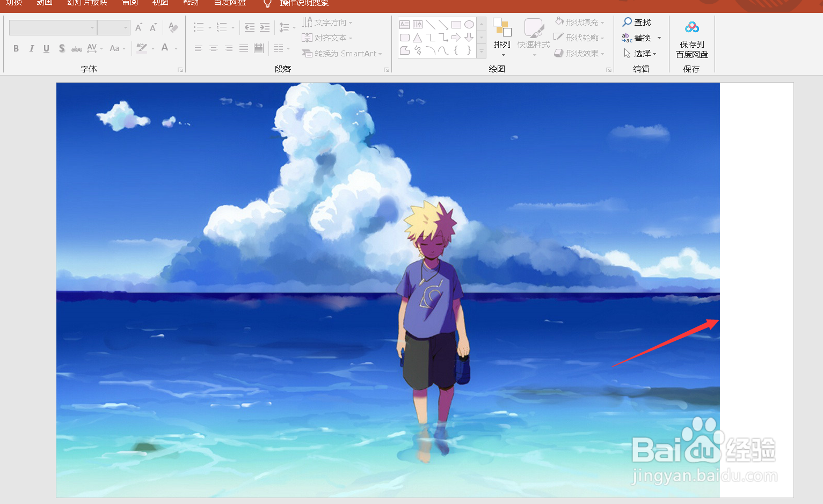The height and width of the screenshot is (504, 823).
Task: Select the down block arrow shape
Action: [x=469, y=38]
